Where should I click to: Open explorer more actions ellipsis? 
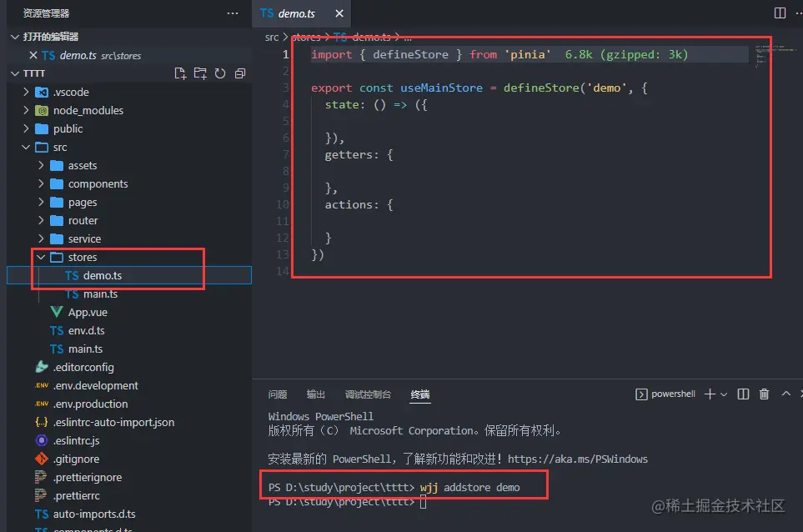coord(233,13)
